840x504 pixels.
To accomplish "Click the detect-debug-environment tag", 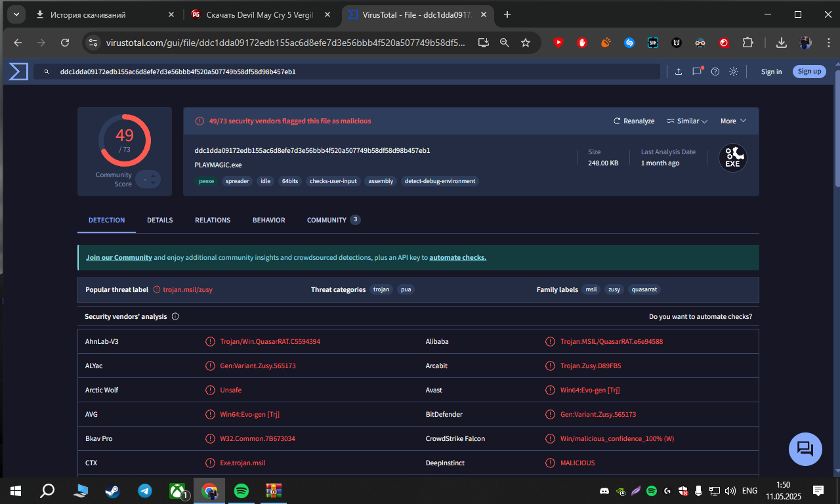I will click(x=440, y=181).
